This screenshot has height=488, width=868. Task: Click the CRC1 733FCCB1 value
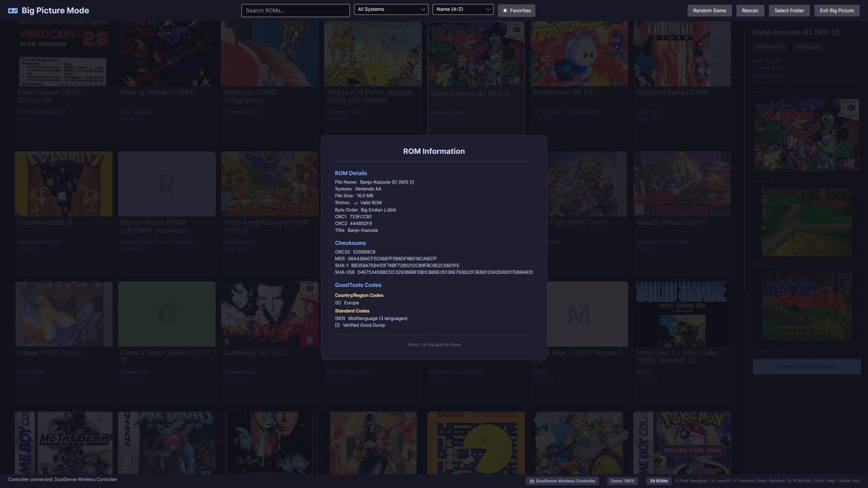tap(361, 217)
